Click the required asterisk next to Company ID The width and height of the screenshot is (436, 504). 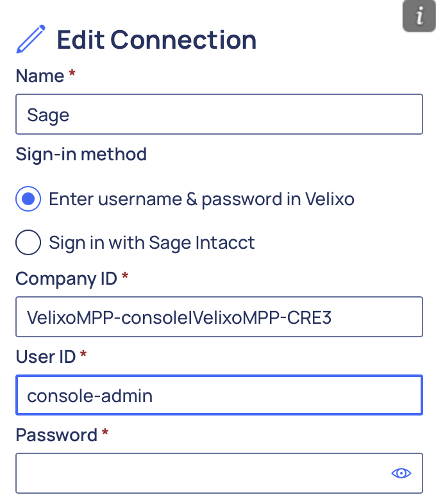pos(124,277)
